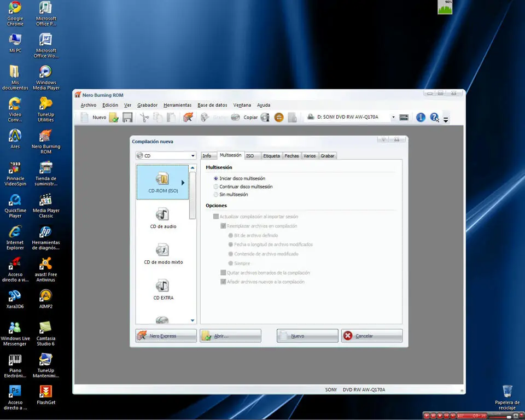Choose the CD EXTRA compilation icon
The image size is (525, 420).
pyautogui.click(x=163, y=290)
